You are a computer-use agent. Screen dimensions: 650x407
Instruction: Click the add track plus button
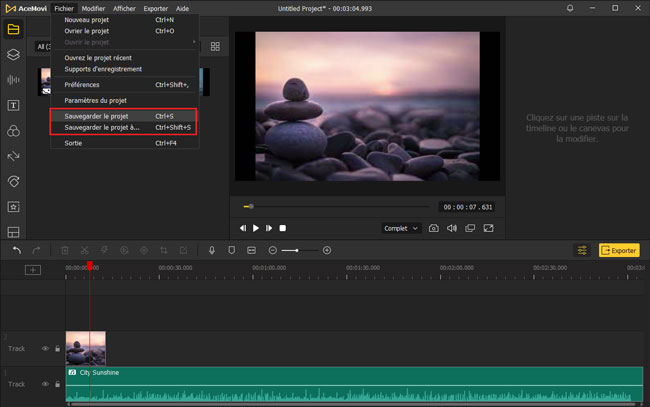[33, 270]
